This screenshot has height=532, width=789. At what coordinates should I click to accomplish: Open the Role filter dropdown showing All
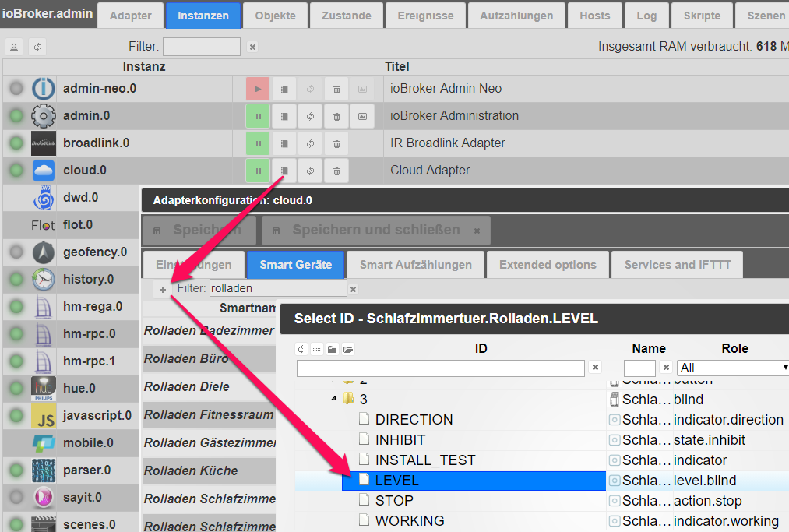733,368
